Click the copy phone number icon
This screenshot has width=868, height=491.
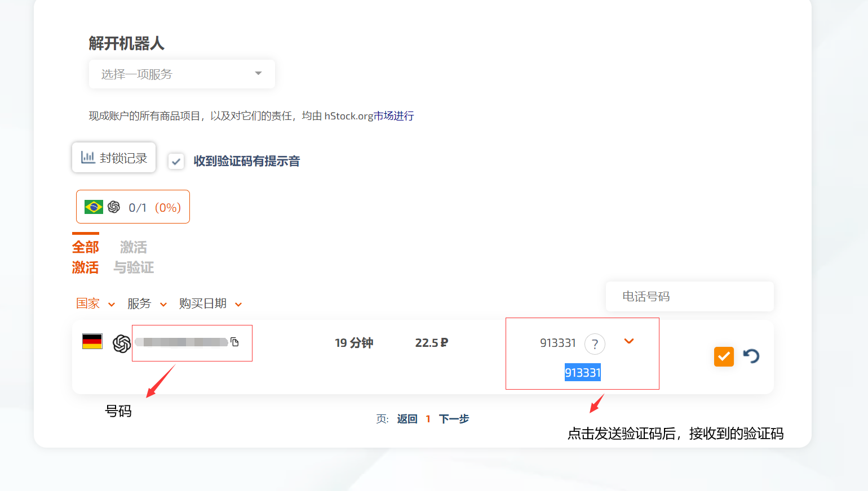coord(235,342)
